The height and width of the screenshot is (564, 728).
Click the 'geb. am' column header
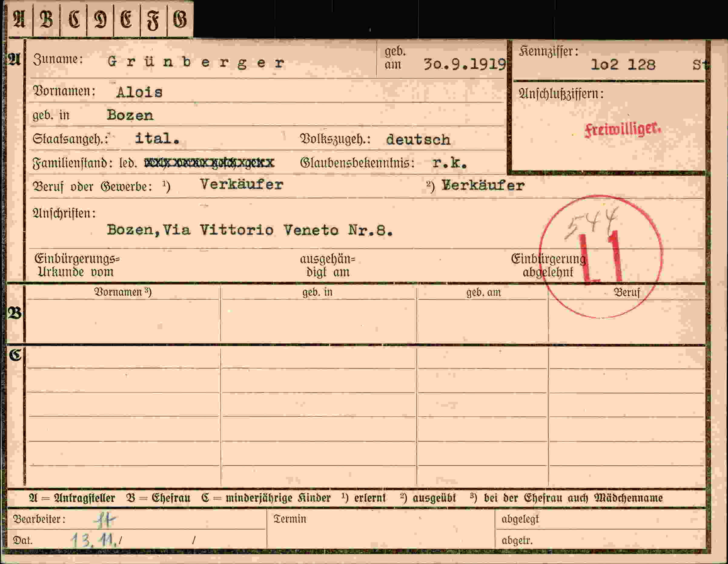[483, 293]
